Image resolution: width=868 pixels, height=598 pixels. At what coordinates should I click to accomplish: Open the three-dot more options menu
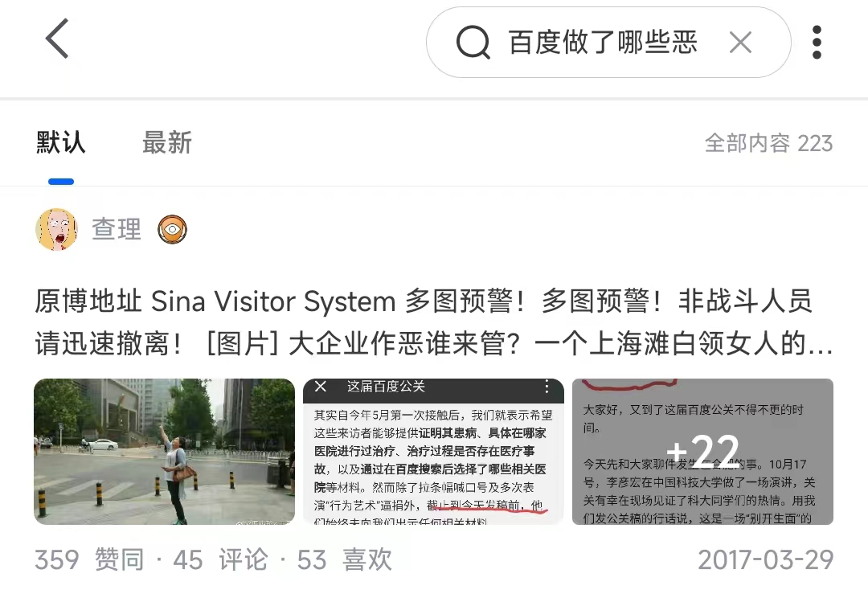[817, 42]
